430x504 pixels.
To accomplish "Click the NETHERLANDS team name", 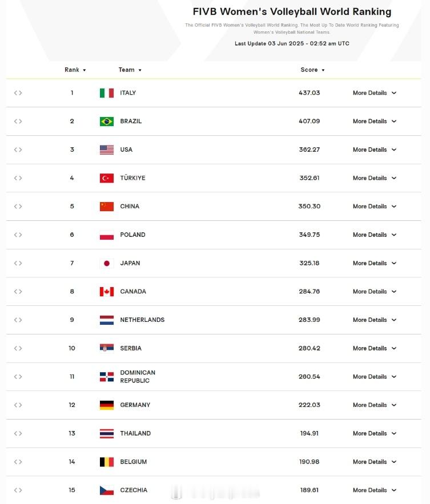I will click(142, 320).
